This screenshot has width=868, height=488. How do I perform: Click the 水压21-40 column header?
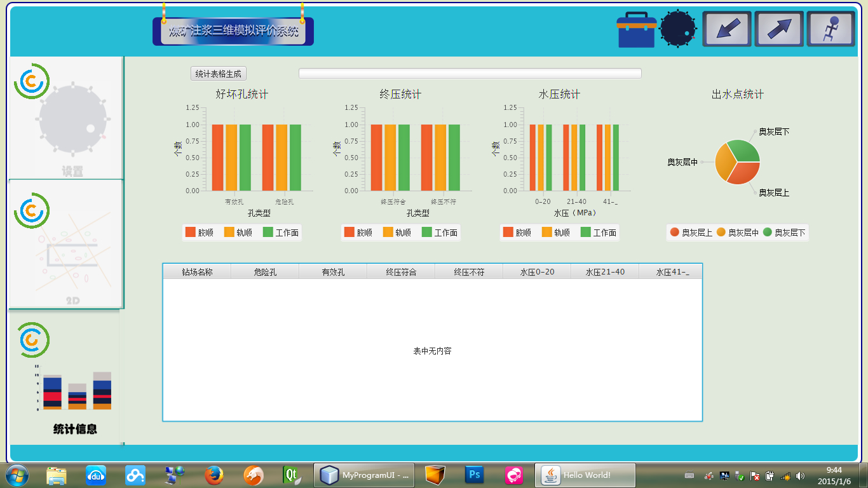coord(605,272)
